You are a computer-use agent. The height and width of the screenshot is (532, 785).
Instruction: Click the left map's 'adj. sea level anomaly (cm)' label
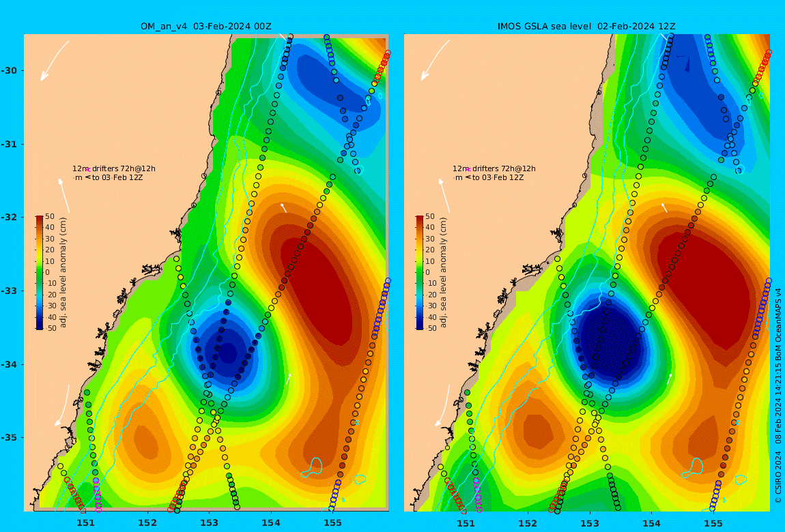[63, 273]
